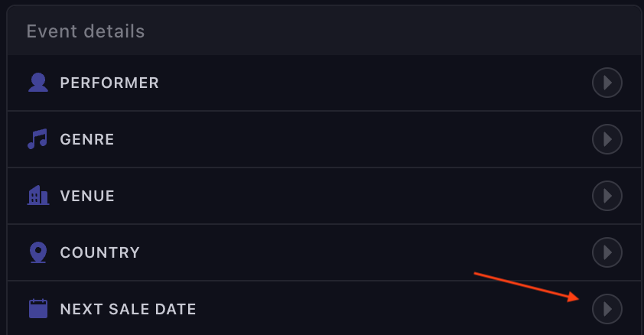Viewport: 644px width, 335px height.
Task: Click empty header space right of Event details
Action: click(382, 31)
